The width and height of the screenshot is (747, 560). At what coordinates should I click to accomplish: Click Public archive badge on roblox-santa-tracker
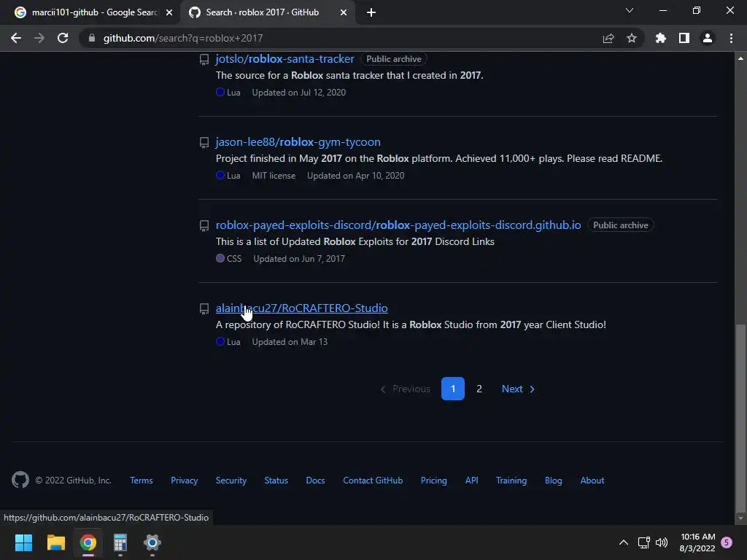tap(393, 59)
